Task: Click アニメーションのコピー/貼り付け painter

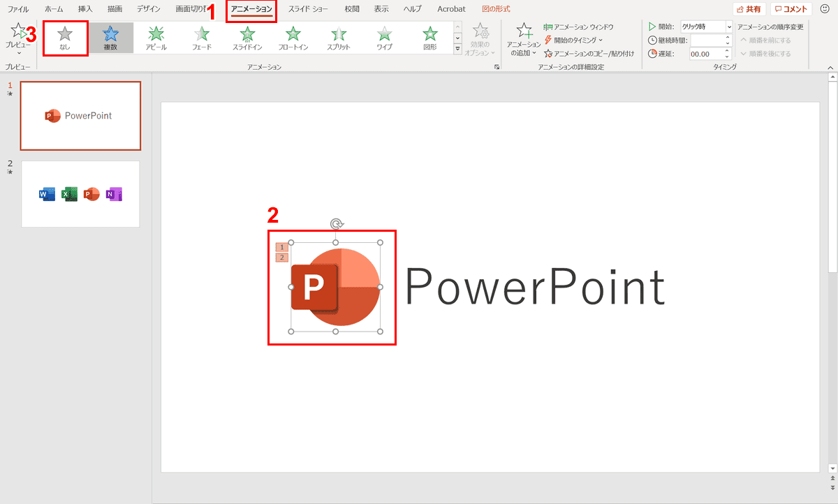Action: pos(589,53)
